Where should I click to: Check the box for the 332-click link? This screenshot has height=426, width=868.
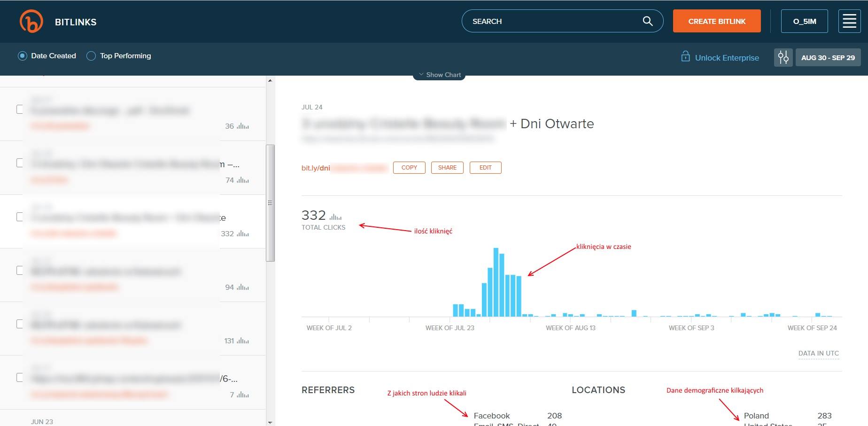click(x=20, y=217)
